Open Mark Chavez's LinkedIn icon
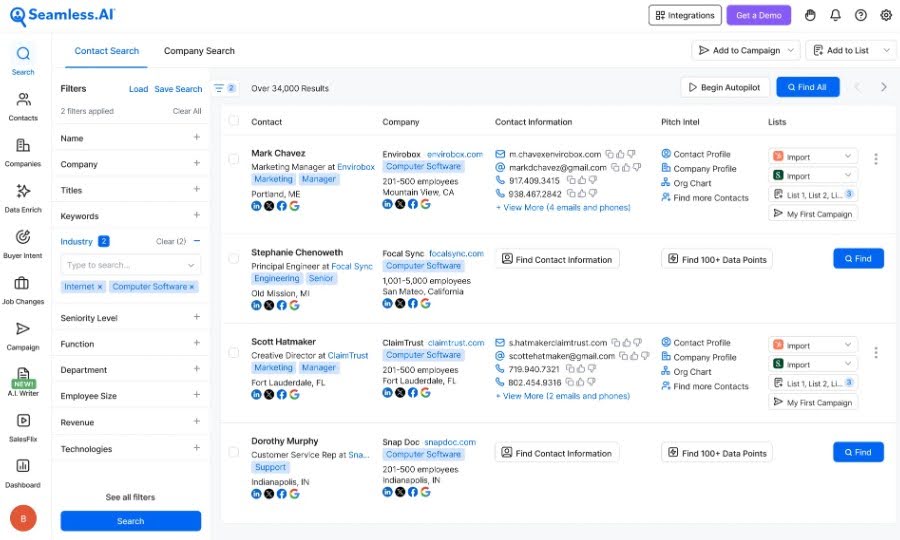 [x=256, y=206]
